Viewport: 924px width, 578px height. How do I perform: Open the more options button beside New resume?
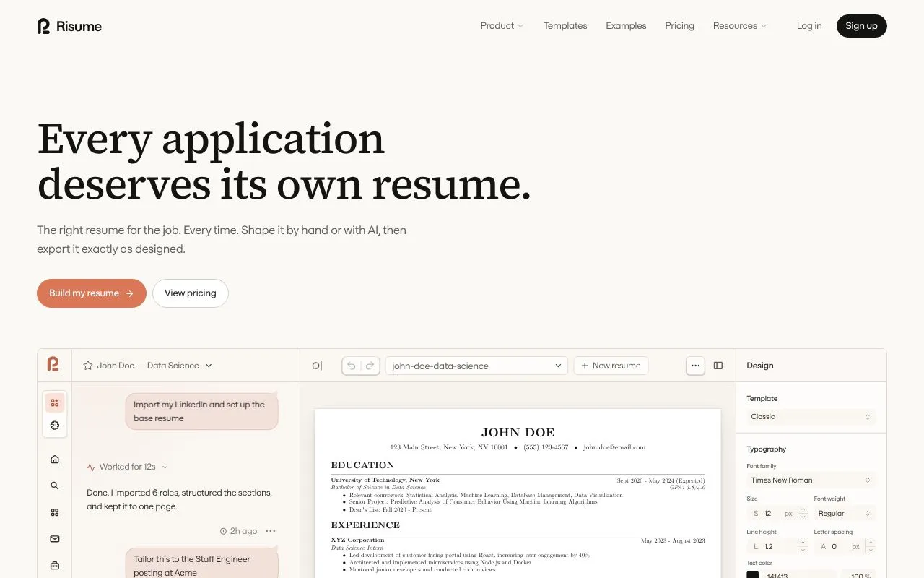pos(695,366)
